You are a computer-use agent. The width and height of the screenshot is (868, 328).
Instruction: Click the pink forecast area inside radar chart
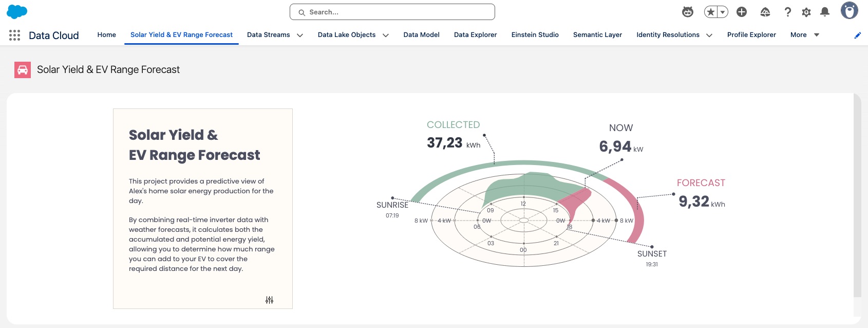(x=576, y=203)
